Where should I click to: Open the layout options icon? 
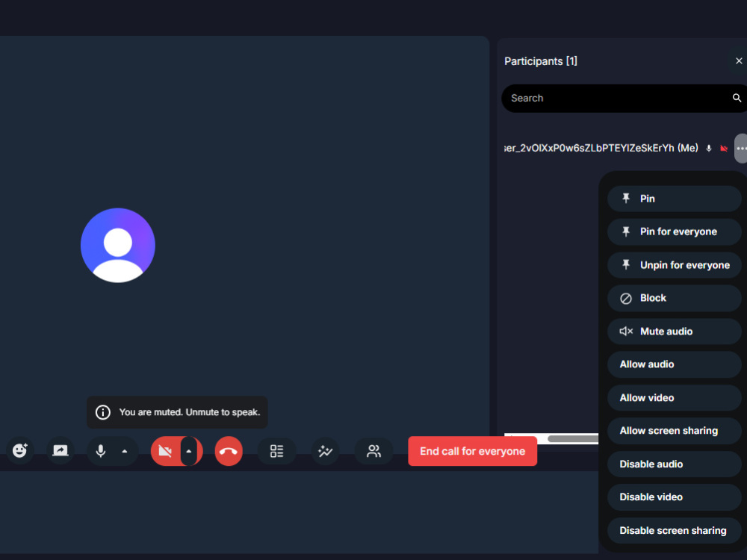277,451
